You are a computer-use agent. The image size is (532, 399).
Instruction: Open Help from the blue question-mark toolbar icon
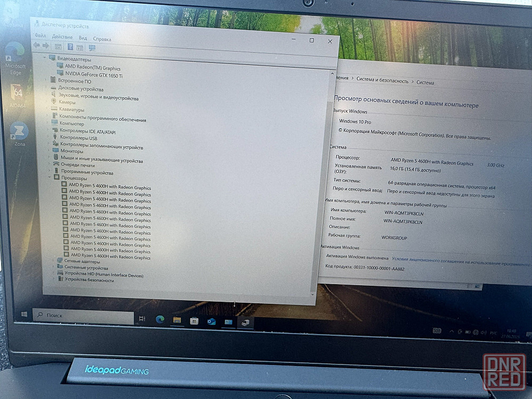click(x=70, y=47)
